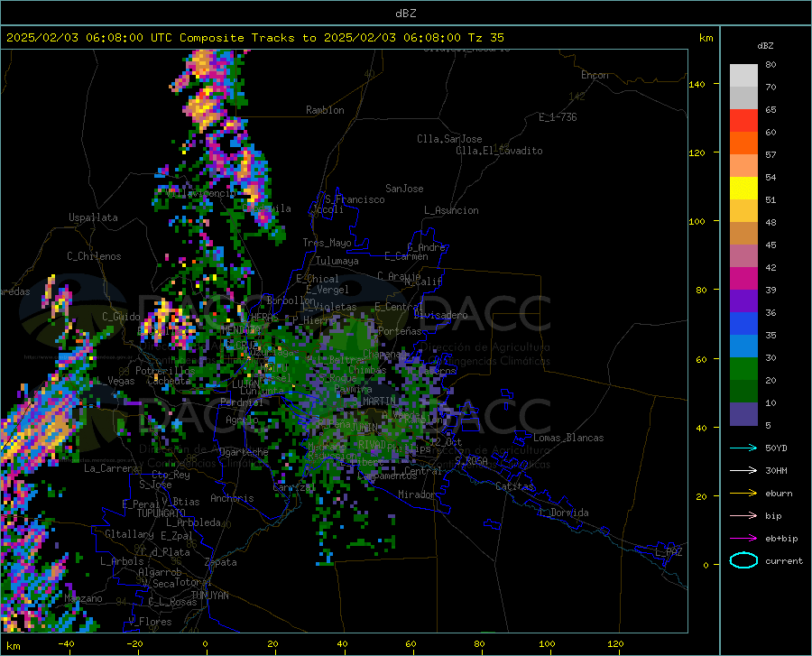This screenshot has width=812, height=656.
Task: Click the 'L_Dormida' map label
Action: tap(563, 513)
